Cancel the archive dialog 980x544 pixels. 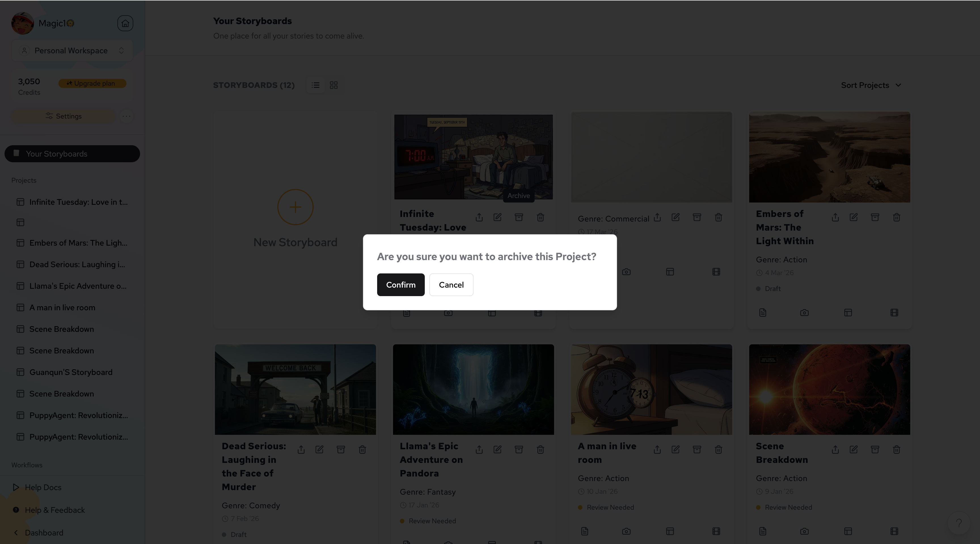point(451,284)
